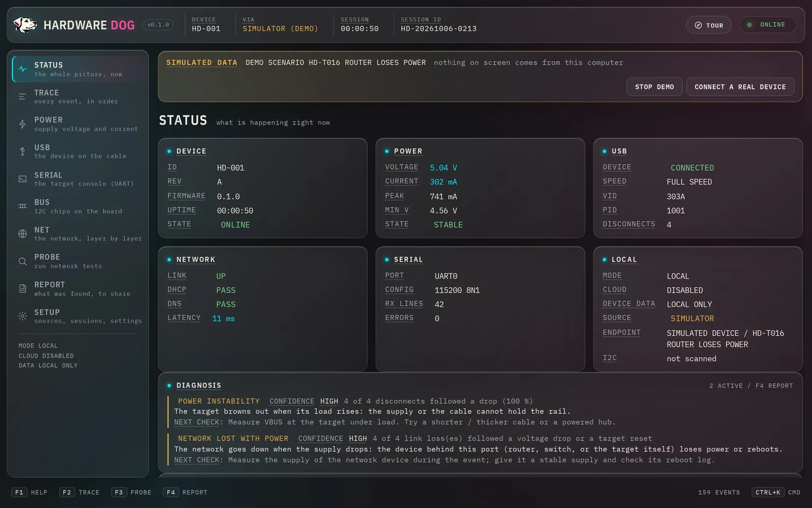This screenshot has width=812, height=508.
Task: Click the Setup gear icon in sidebar
Action: point(22,316)
